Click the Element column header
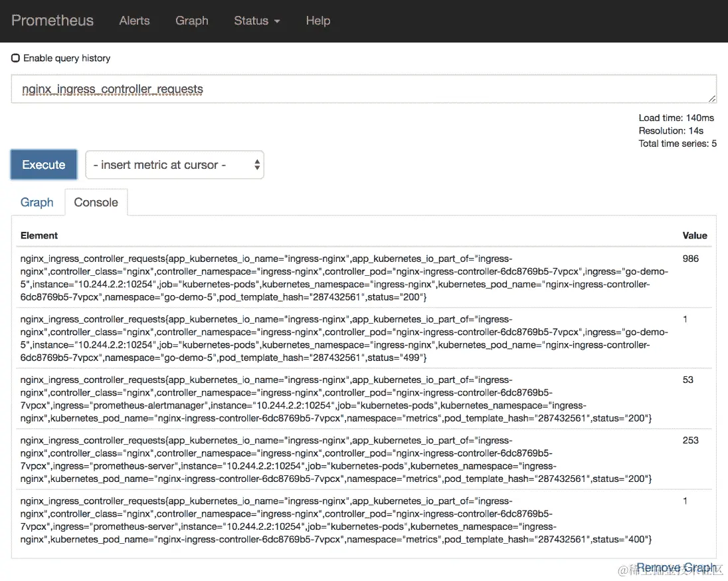This screenshot has width=728, height=581. tap(39, 235)
